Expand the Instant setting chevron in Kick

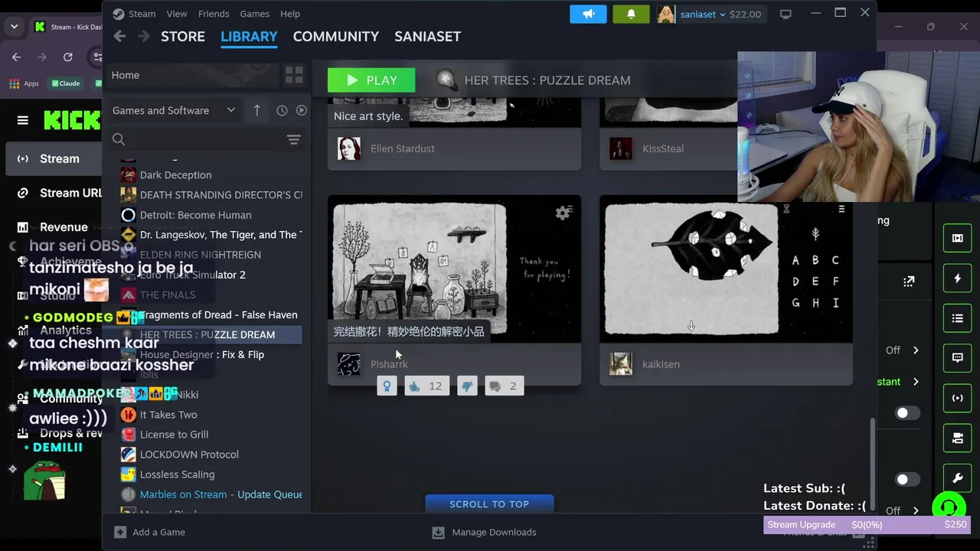(916, 382)
